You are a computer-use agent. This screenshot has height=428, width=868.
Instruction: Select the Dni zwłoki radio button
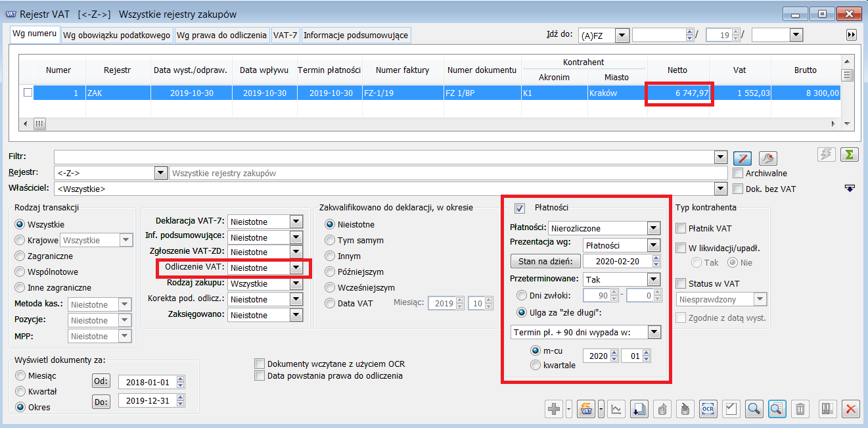522,295
